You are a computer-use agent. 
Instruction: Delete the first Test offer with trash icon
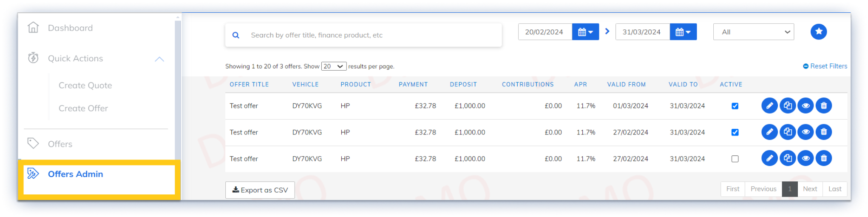823,106
